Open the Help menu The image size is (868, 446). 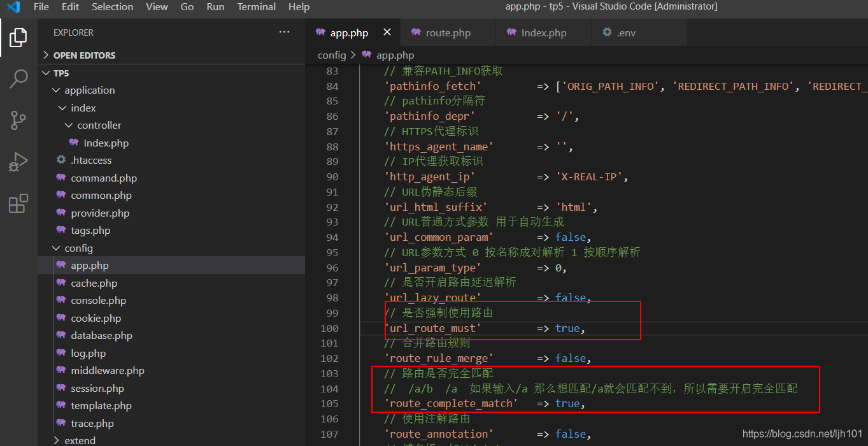(x=299, y=7)
